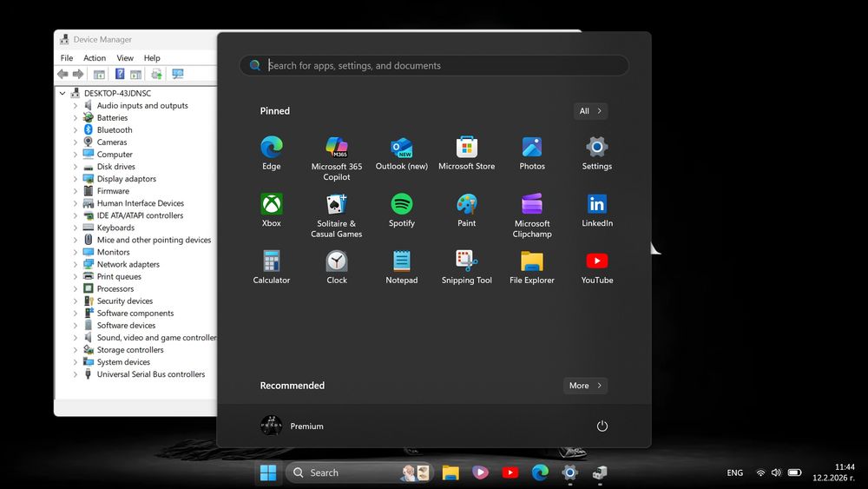Expand the Disk drives category
Viewport: 868px width, 489px height.
pyautogui.click(x=76, y=166)
